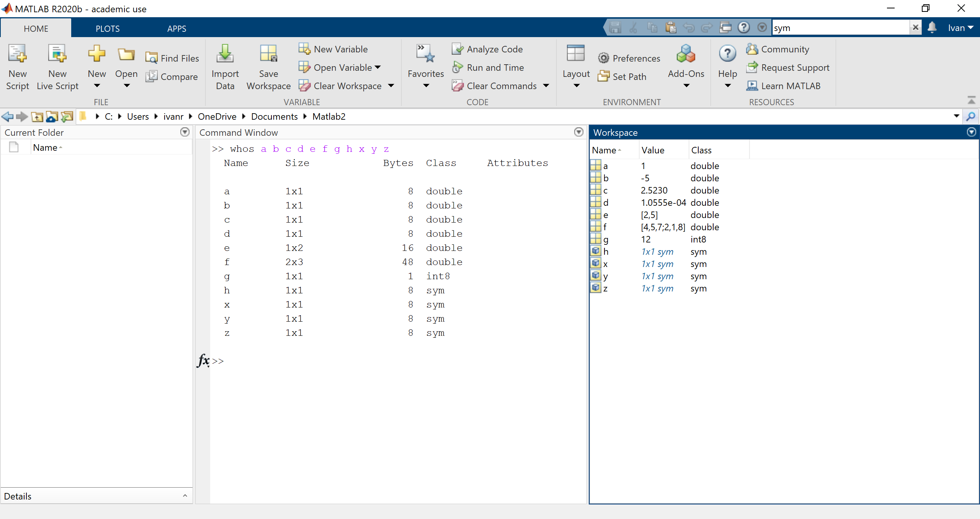Click the quick access help icon
Viewport: 980px width, 519px height.
coord(744,28)
